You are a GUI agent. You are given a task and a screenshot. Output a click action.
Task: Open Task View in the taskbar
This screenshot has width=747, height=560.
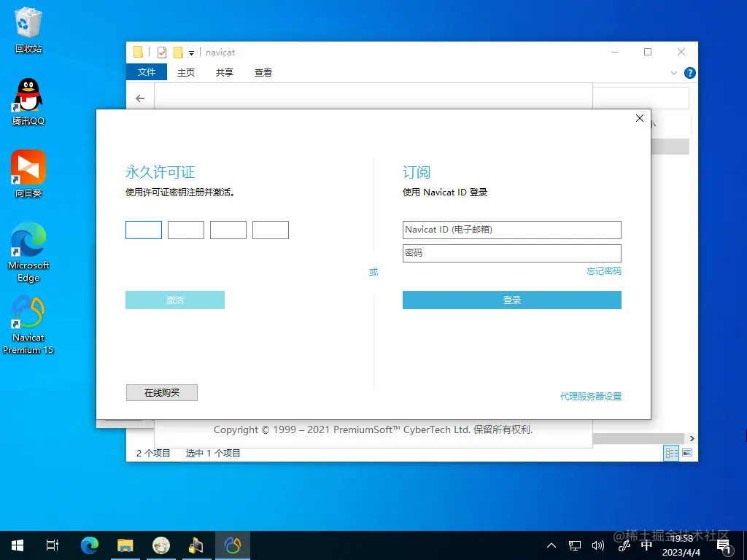pyautogui.click(x=53, y=545)
